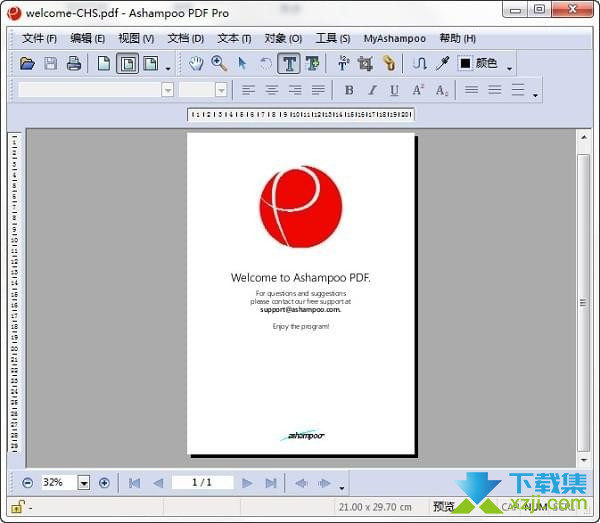Set single line spacing

[471, 90]
